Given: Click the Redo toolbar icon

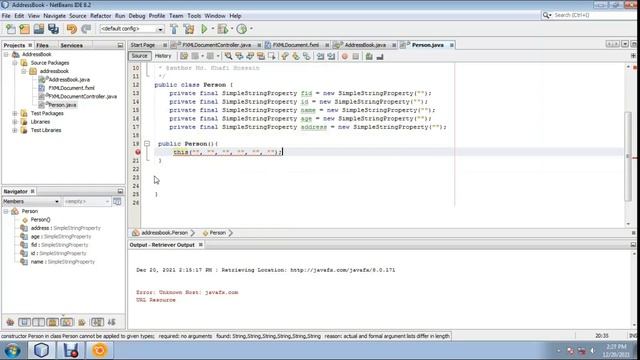Looking at the screenshot, I should 86,29.
